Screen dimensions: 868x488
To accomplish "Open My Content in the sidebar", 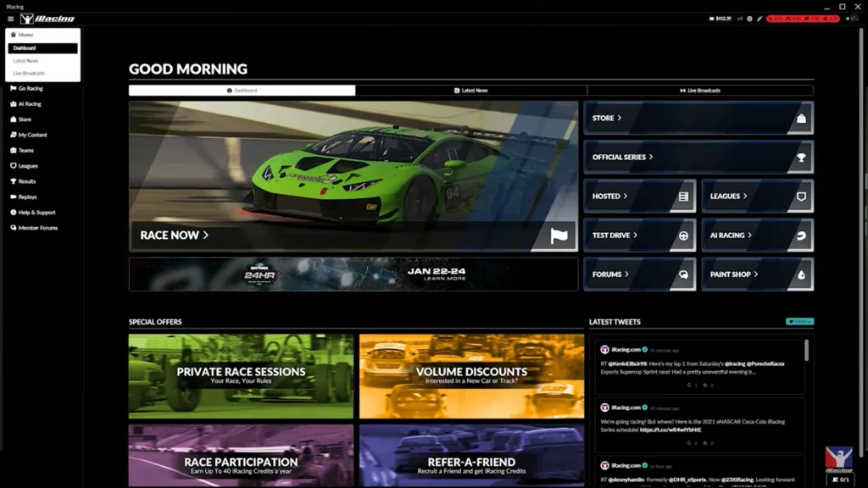I will [x=29, y=135].
